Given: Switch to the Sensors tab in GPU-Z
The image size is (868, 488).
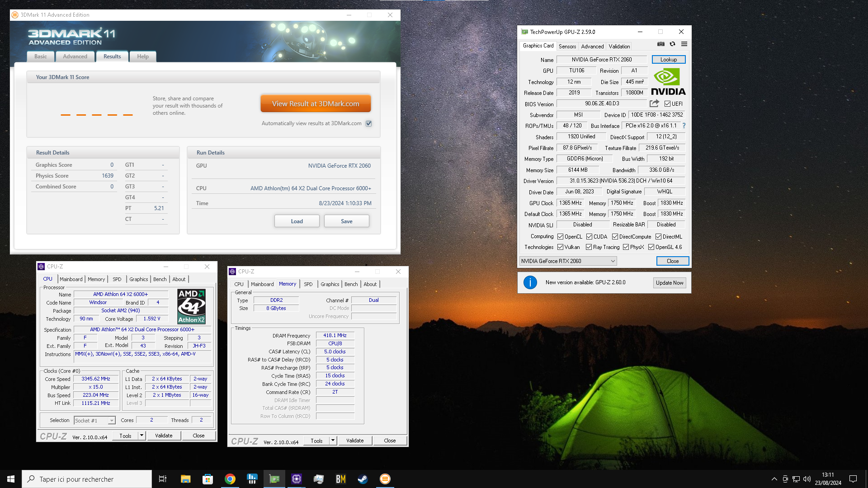Looking at the screenshot, I should tap(567, 47).
